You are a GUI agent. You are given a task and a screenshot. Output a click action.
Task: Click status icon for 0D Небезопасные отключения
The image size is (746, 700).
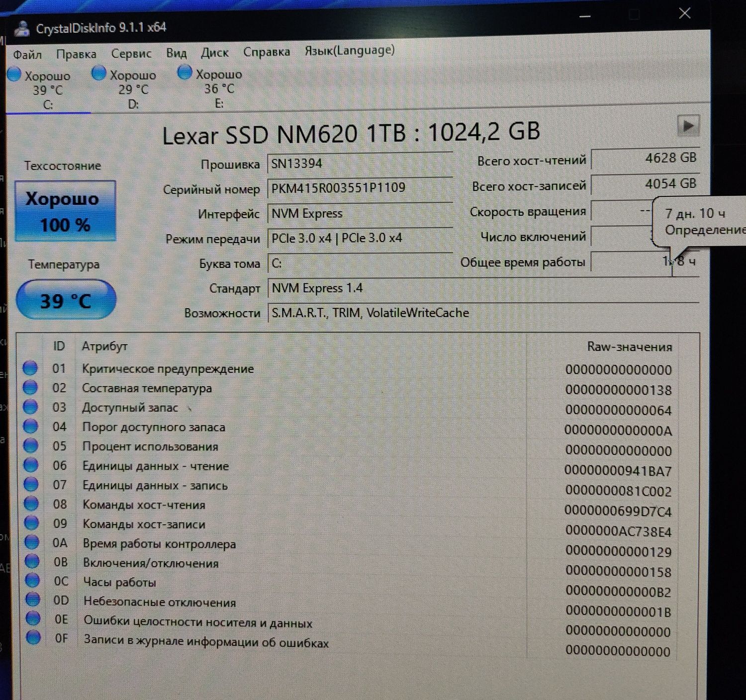(33, 599)
